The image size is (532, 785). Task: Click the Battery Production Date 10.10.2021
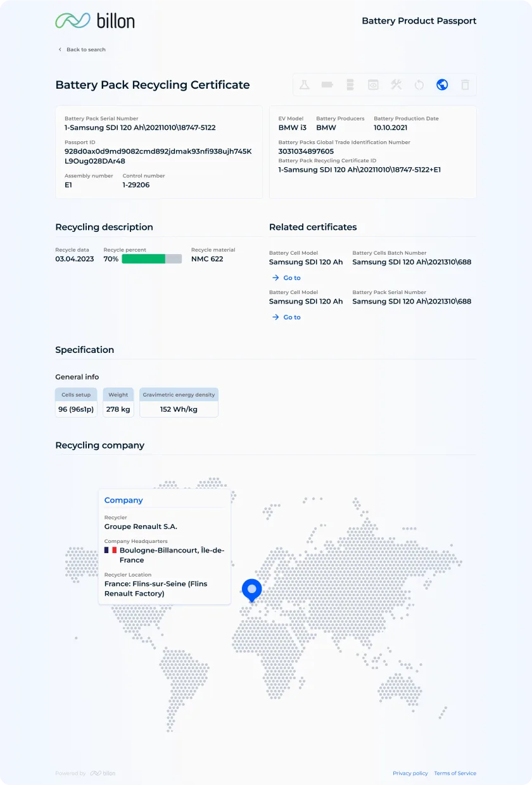[x=391, y=127]
